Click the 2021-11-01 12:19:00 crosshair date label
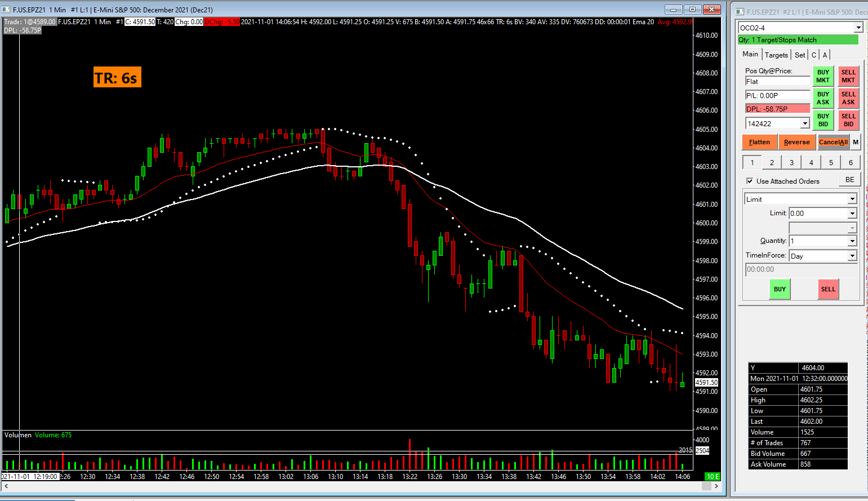 click(30, 476)
